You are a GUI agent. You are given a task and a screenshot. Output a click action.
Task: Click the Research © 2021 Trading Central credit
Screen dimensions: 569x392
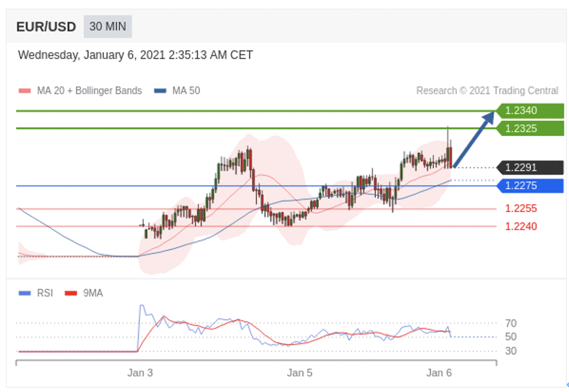point(487,90)
